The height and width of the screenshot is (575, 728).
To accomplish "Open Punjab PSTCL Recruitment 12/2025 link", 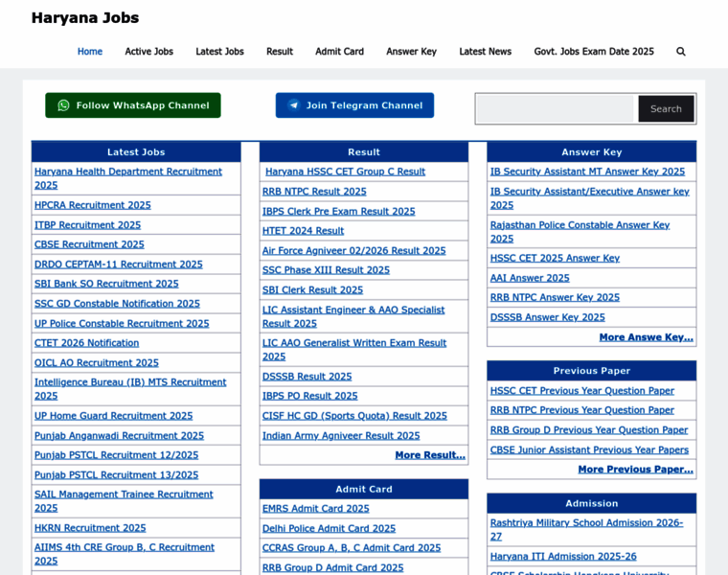I will point(116,455).
